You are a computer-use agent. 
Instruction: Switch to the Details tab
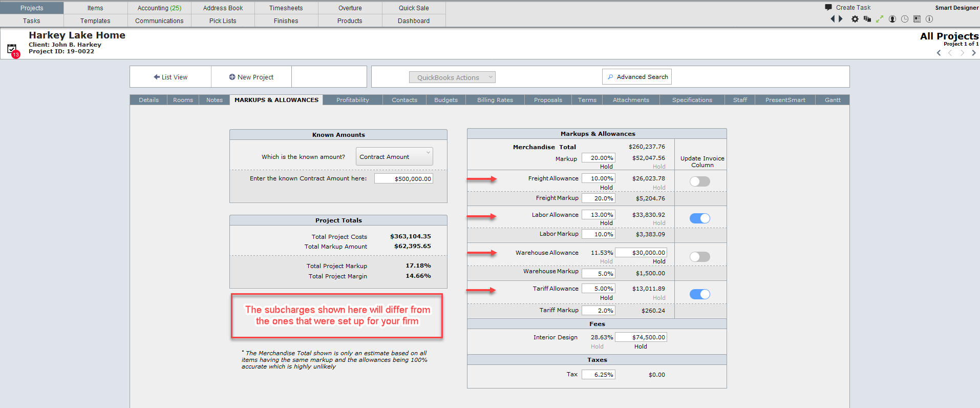tap(148, 100)
